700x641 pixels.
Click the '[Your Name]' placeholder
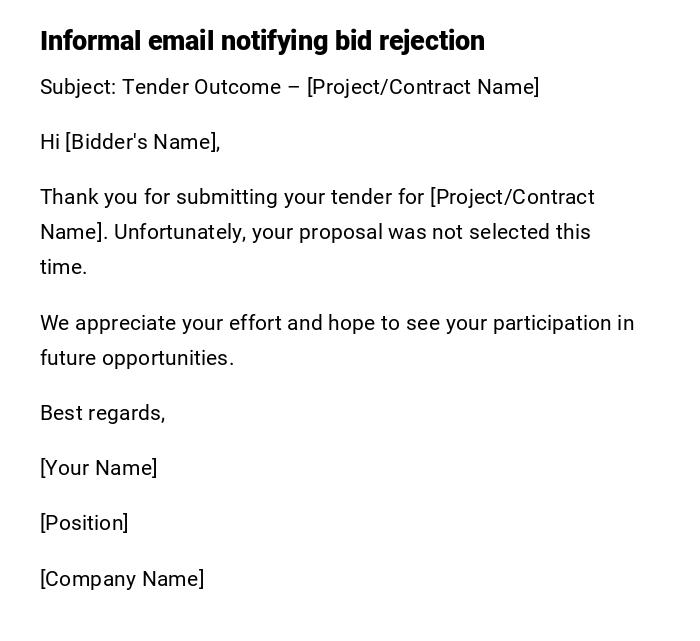click(98, 468)
